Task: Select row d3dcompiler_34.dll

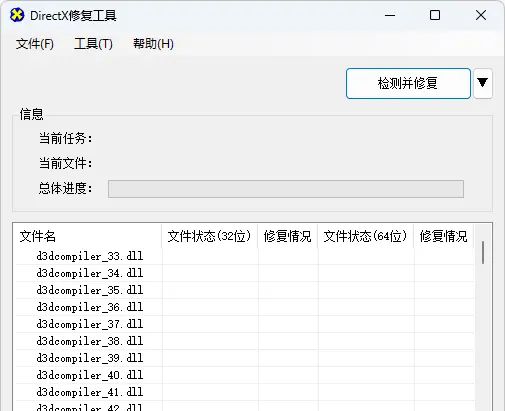Action: coord(244,273)
